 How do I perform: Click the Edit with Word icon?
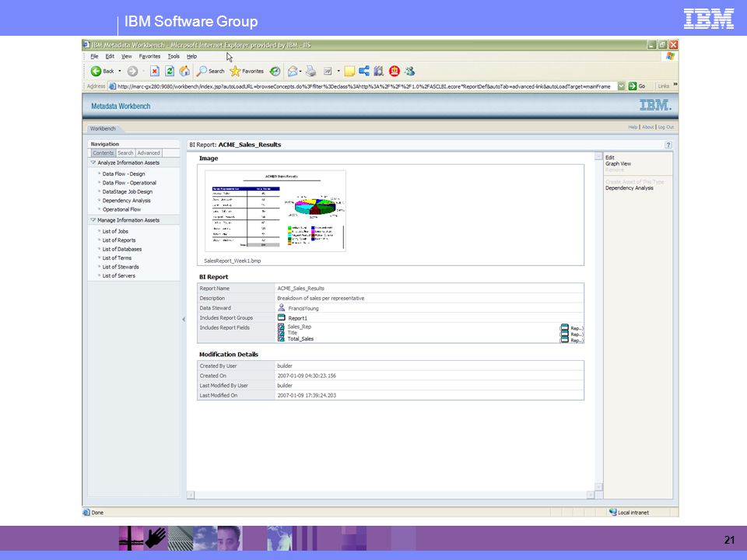[x=328, y=71]
